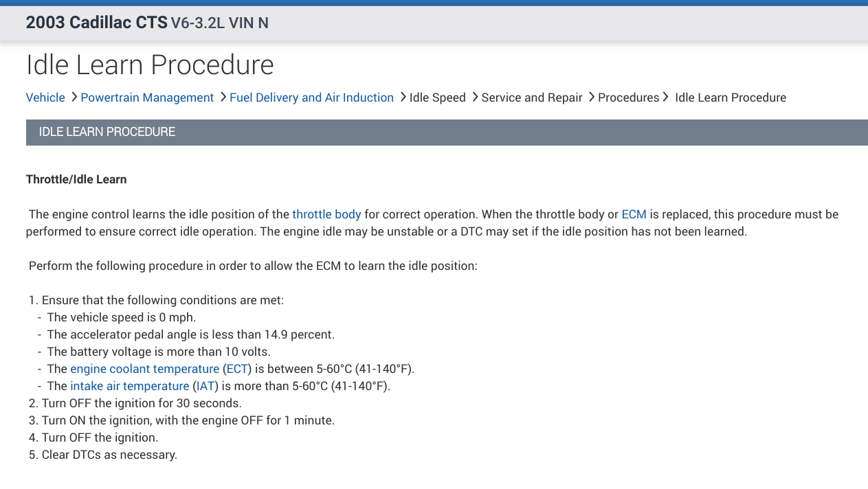The image size is (868, 489).
Task: Click the chevron after Powertrain Management
Action: click(223, 98)
